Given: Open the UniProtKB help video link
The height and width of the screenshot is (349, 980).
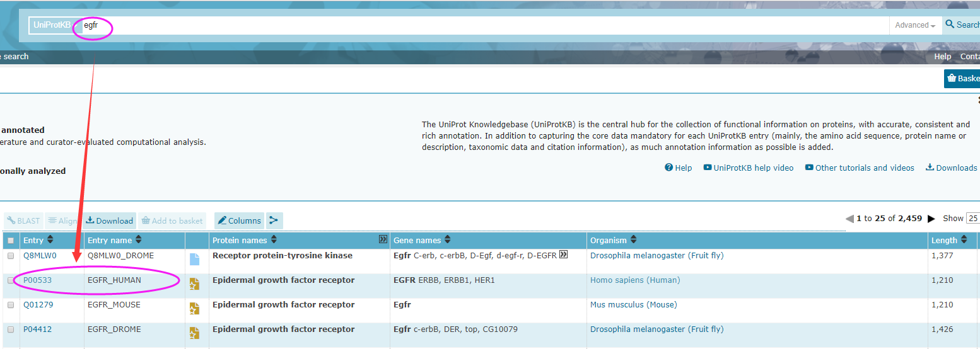Looking at the screenshot, I should [749, 168].
